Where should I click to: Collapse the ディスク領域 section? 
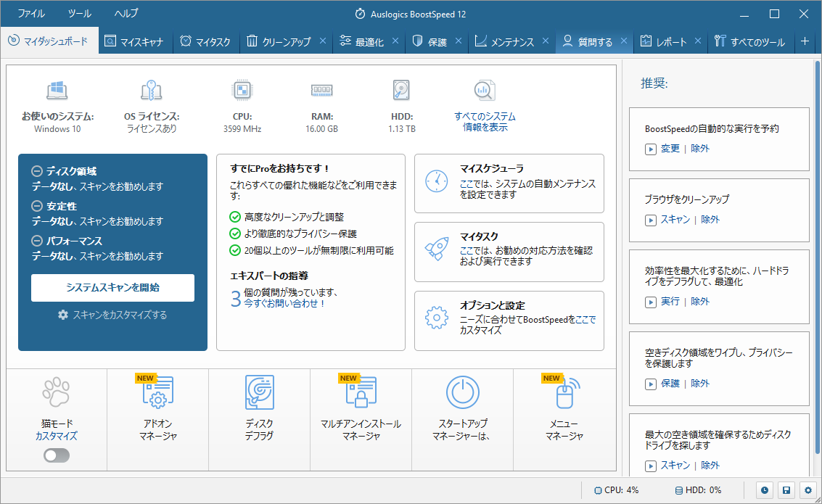tap(37, 172)
